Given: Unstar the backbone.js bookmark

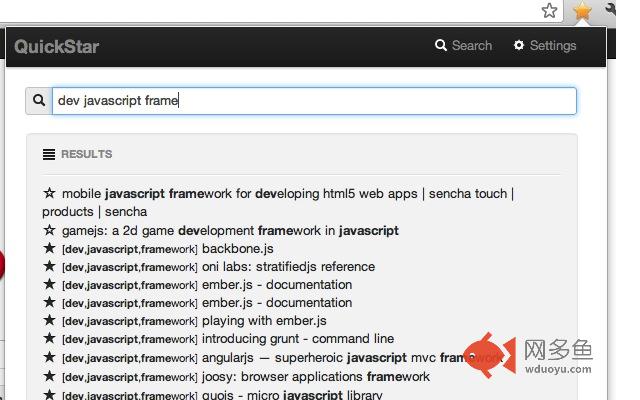Looking at the screenshot, I should click(x=49, y=248).
